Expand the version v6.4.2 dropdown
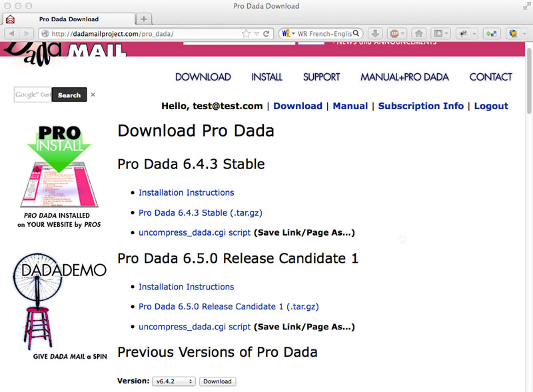533x392 pixels. tap(174, 381)
